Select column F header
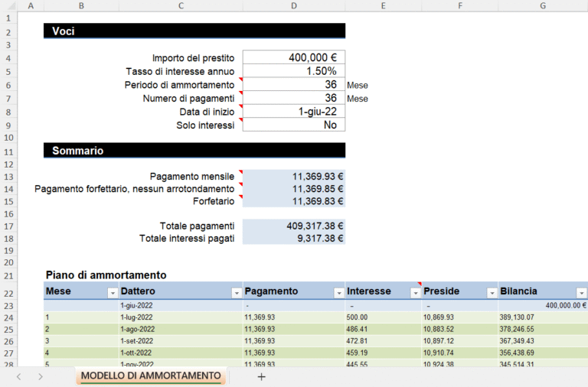The width and height of the screenshot is (588, 387). click(459, 5)
